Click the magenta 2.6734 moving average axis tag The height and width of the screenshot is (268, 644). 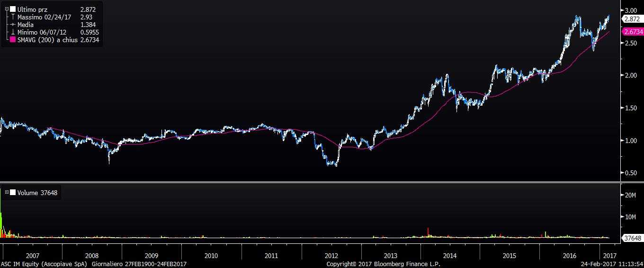[x=633, y=32]
